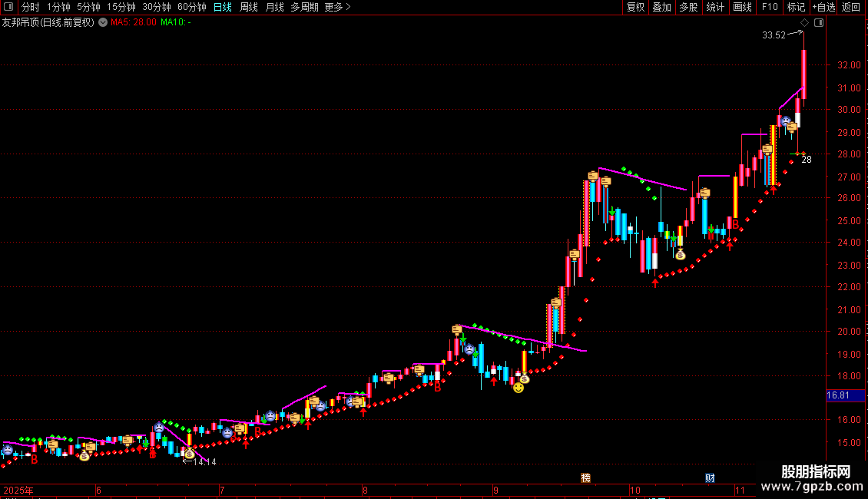Click the smiley face icon below September candles

[x=518, y=388]
